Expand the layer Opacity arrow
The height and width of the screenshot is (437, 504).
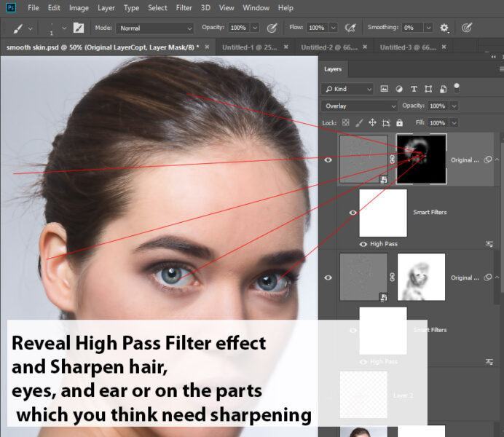[x=454, y=106]
